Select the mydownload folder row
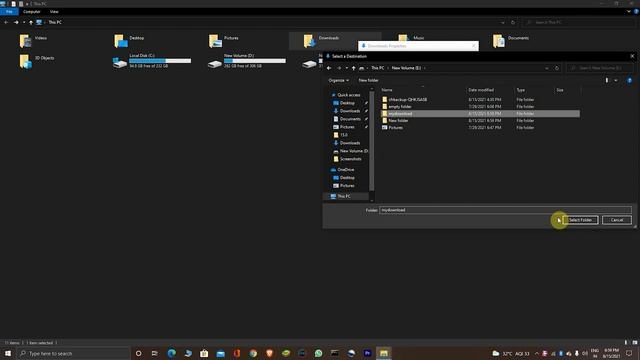 pyautogui.click(x=480, y=113)
